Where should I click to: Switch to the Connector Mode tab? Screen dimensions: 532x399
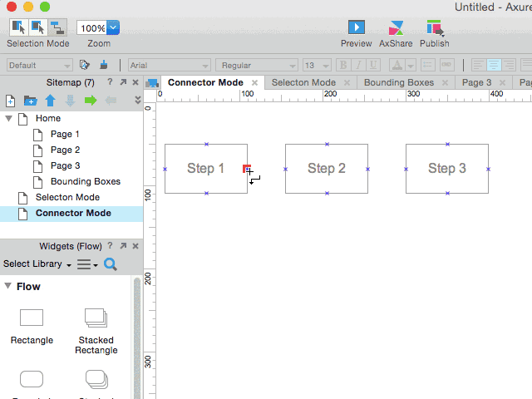tap(205, 82)
